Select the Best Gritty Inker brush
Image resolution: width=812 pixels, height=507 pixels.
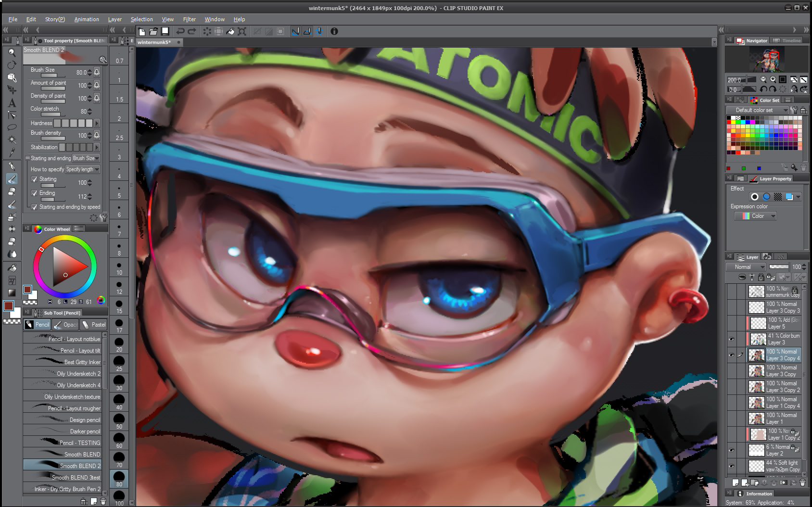point(62,362)
